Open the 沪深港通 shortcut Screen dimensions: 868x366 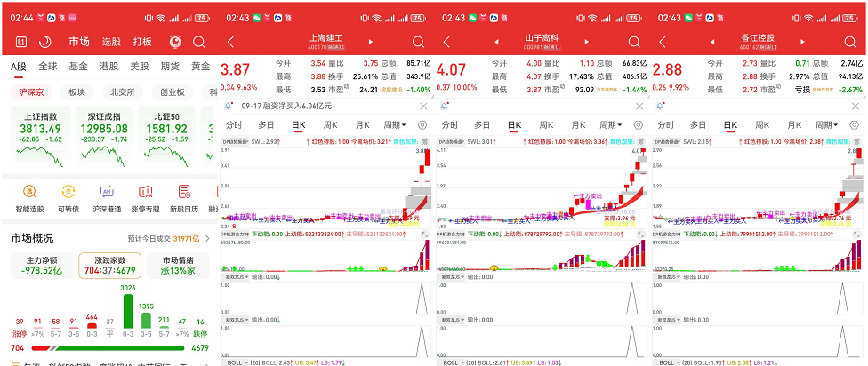(108, 199)
